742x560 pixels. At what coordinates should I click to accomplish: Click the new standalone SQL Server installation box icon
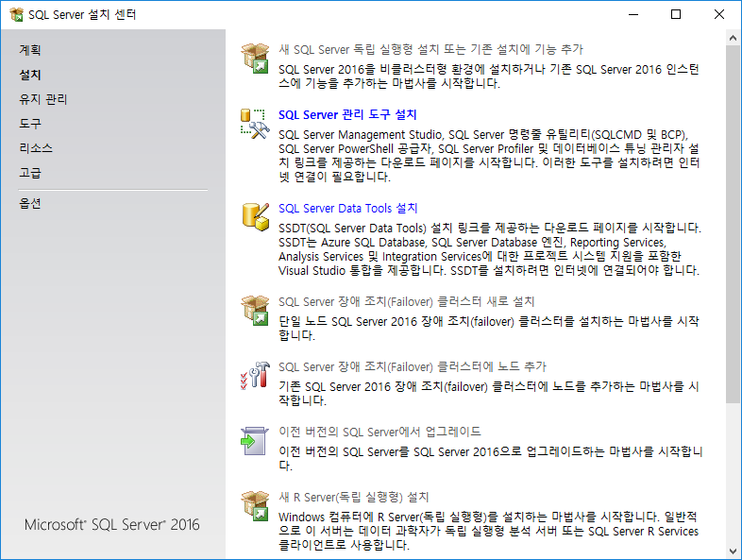pyautogui.click(x=256, y=58)
